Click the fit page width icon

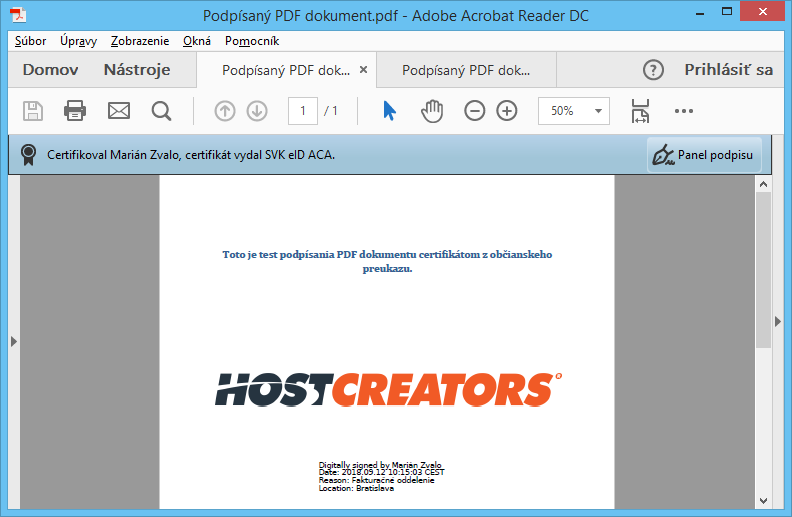640,111
